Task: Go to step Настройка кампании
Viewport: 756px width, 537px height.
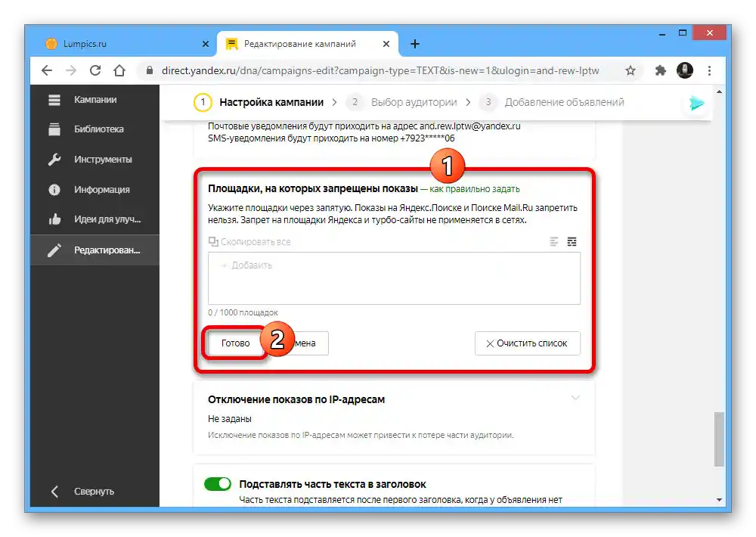Action: point(259,102)
